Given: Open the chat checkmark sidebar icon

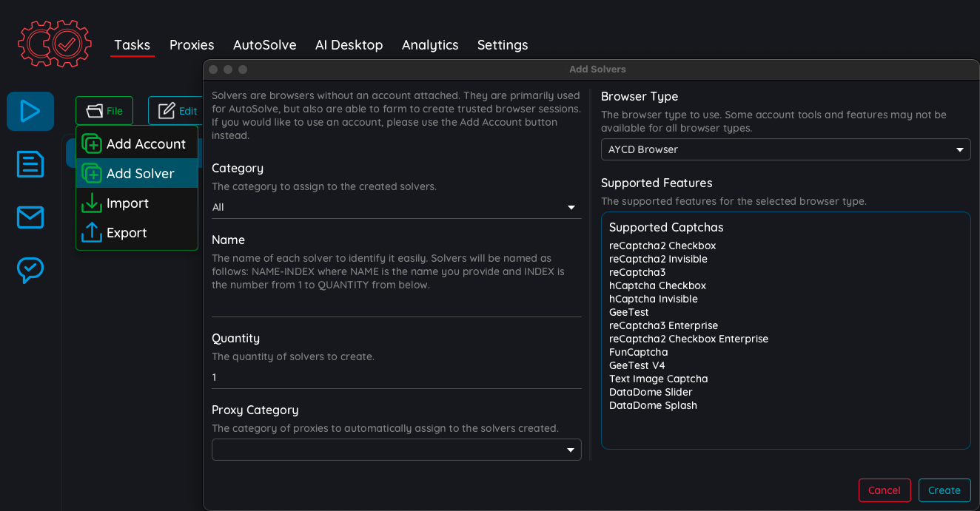Looking at the screenshot, I should coord(30,270).
